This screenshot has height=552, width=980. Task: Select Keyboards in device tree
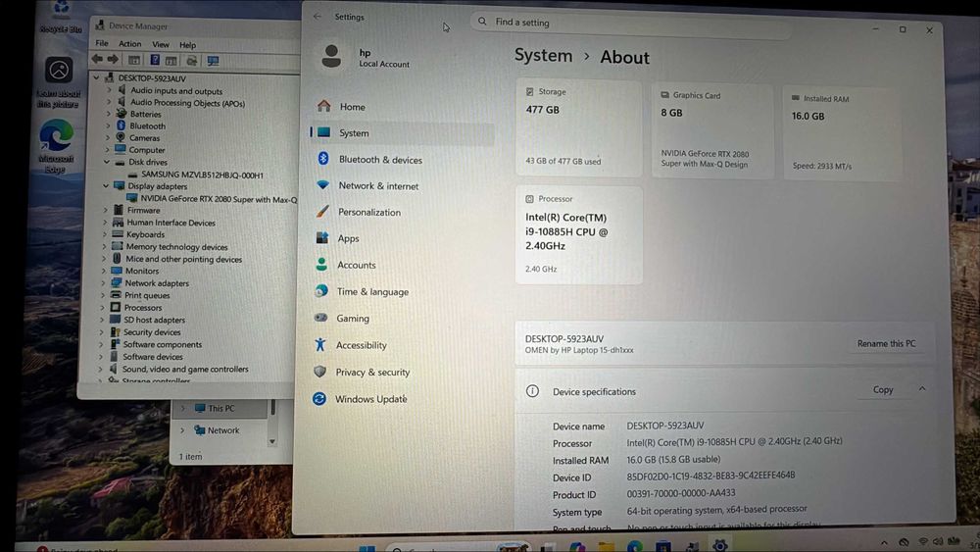(146, 234)
